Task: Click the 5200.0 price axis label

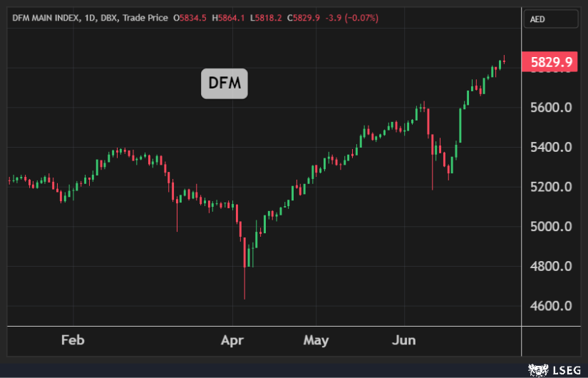Action: pyautogui.click(x=552, y=187)
